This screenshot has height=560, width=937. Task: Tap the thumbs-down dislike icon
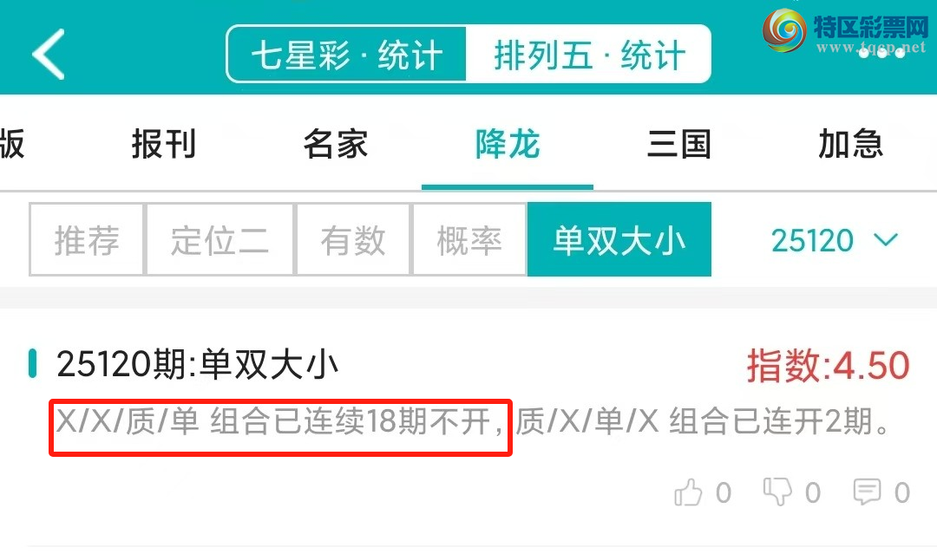pos(777,492)
